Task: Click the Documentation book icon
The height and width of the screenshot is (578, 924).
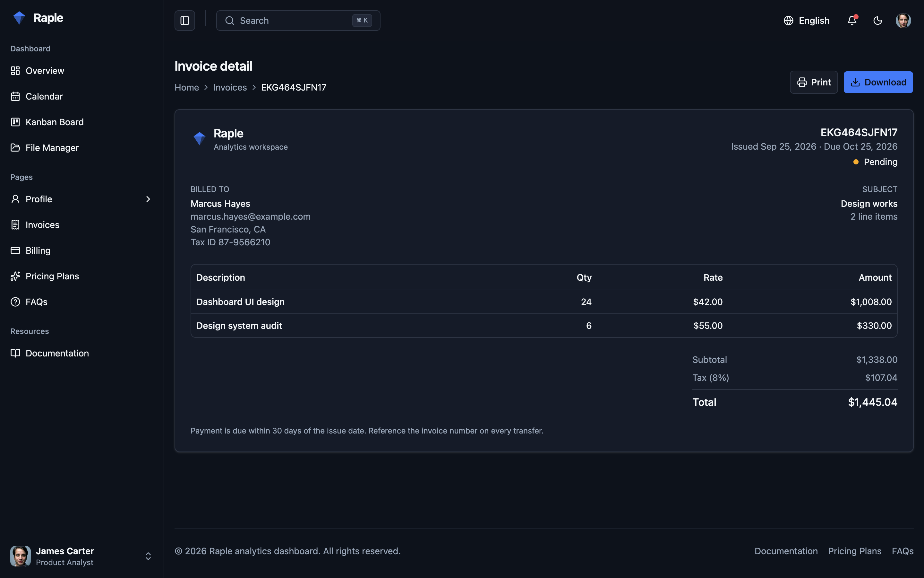Action: pos(15,353)
